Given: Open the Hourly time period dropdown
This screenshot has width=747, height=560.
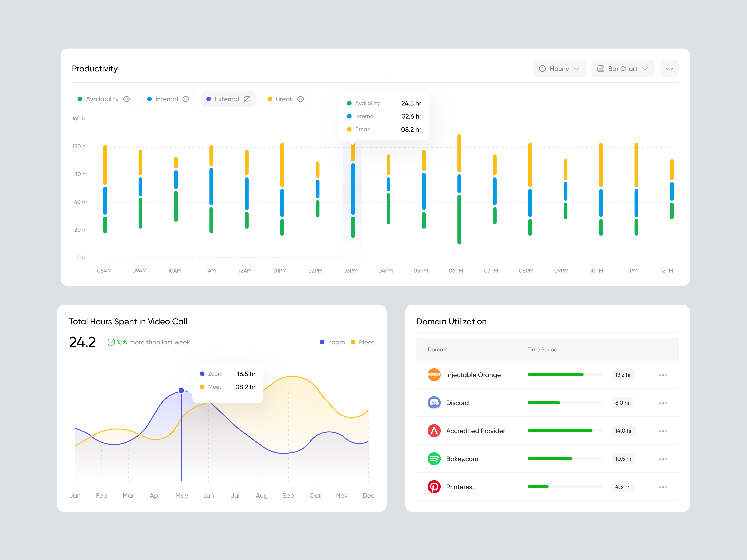Looking at the screenshot, I should 559,69.
